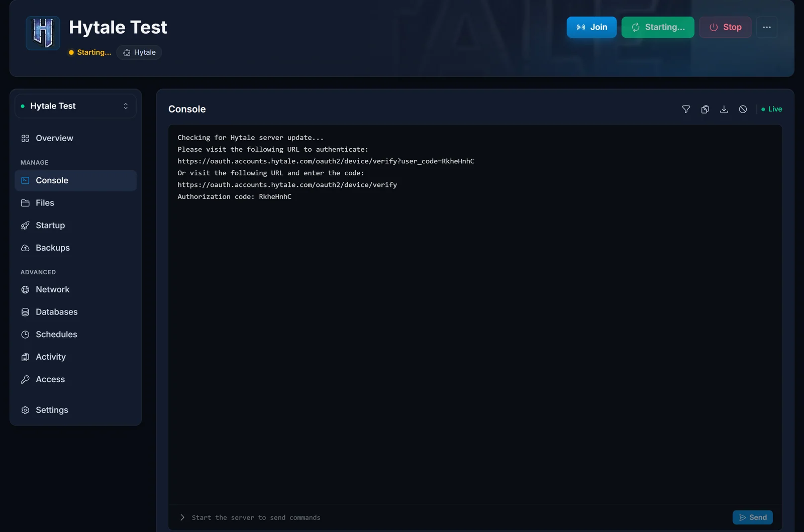The height and width of the screenshot is (532, 804).
Task: Open Settings in the sidebar
Action: pos(76,410)
